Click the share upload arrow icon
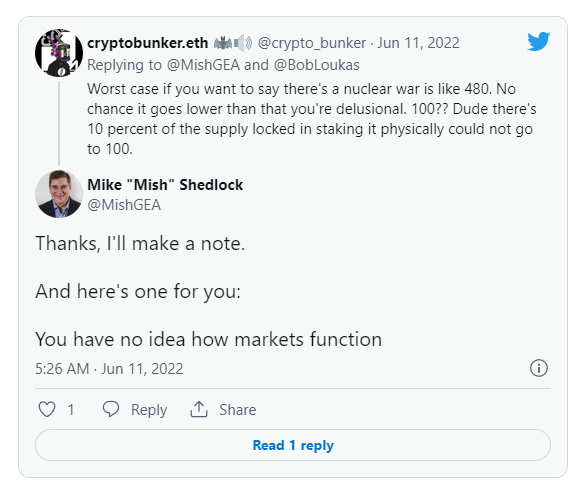The width and height of the screenshot is (584, 488). tap(199, 409)
